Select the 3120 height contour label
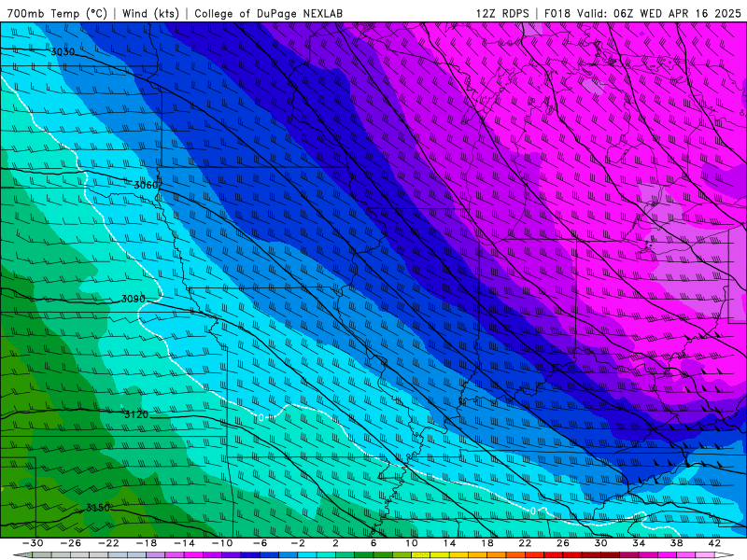This screenshot has width=747, height=560. coord(136,414)
